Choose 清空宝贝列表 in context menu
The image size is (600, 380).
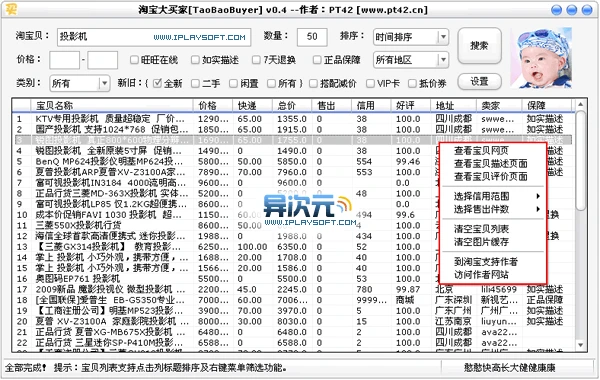481,229
